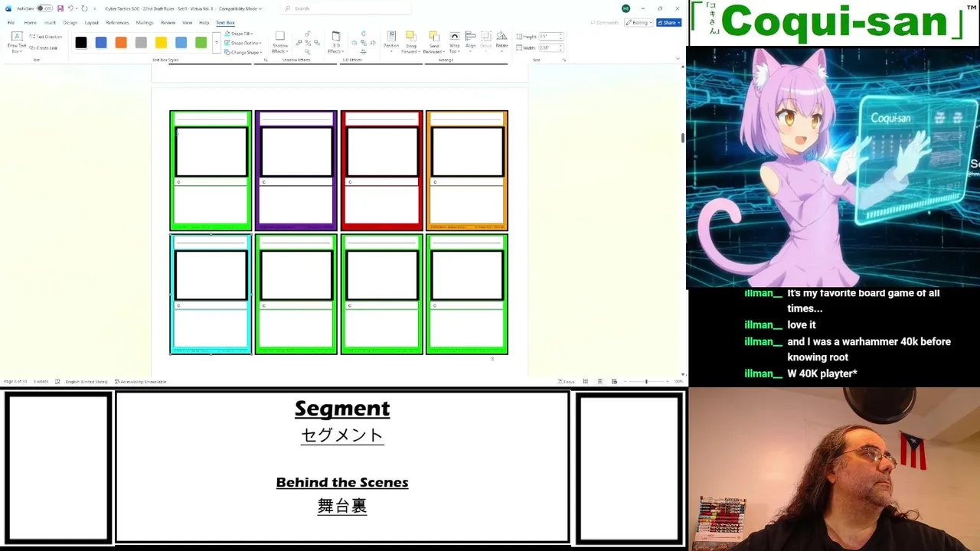Toggle the AutoSave switch
This screenshot has width=980, height=551.
click(45, 8)
